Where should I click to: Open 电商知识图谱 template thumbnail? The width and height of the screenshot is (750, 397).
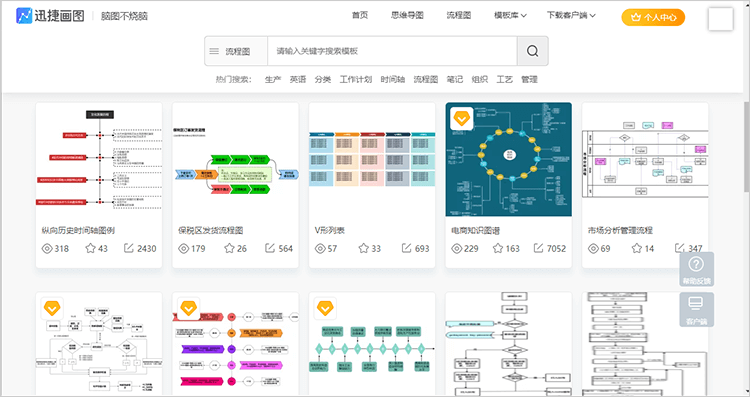[508, 159]
